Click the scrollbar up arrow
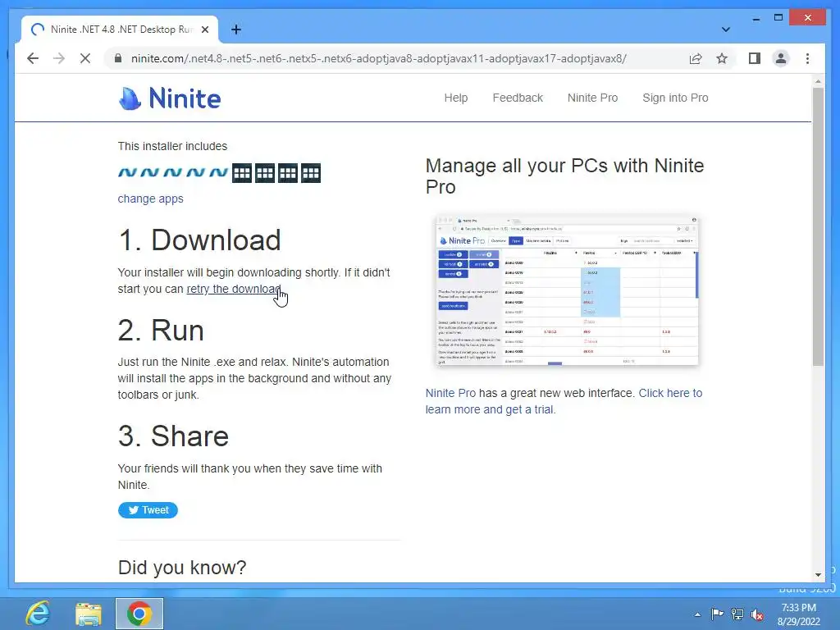The image size is (840, 630). click(x=818, y=81)
